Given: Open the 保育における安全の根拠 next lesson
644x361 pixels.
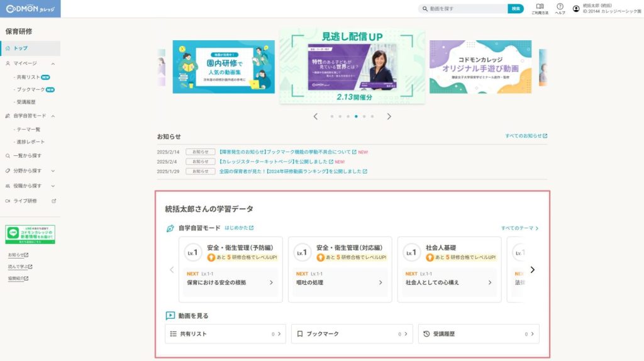Looking at the screenshot, I should coord(230,282).
